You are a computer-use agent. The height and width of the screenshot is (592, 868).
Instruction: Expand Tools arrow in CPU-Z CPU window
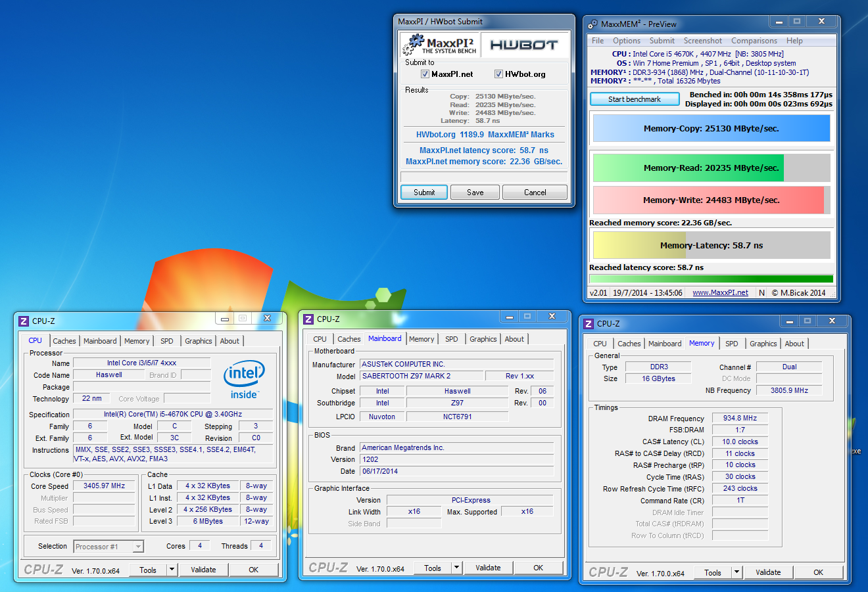(x=172, y=570)
